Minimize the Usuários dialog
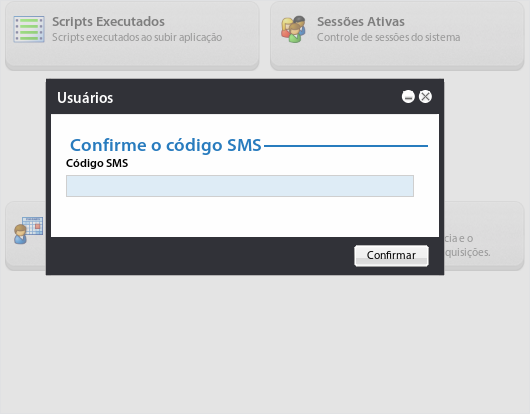This screenshot has width=530, height=414. point(408,97)
